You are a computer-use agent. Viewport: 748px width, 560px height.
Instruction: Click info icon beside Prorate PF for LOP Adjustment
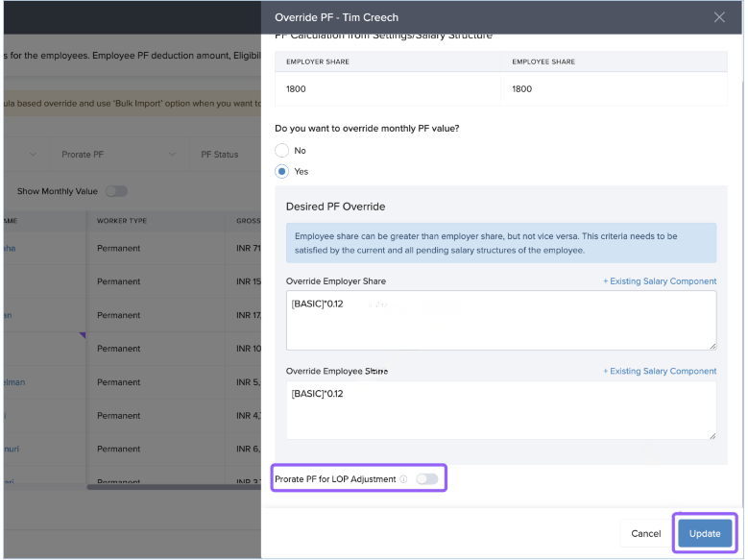coord(403,479)
